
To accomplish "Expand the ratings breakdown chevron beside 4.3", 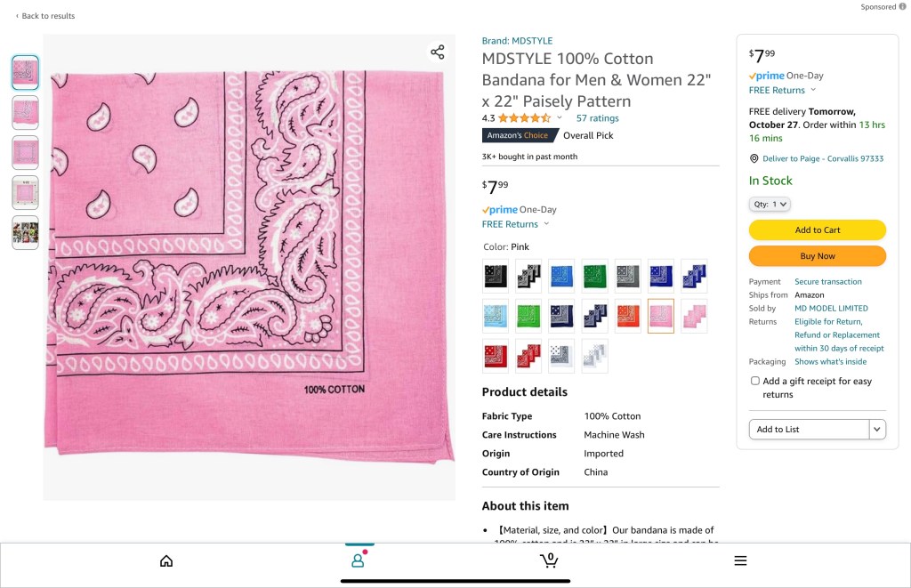I will coord(560,118).
